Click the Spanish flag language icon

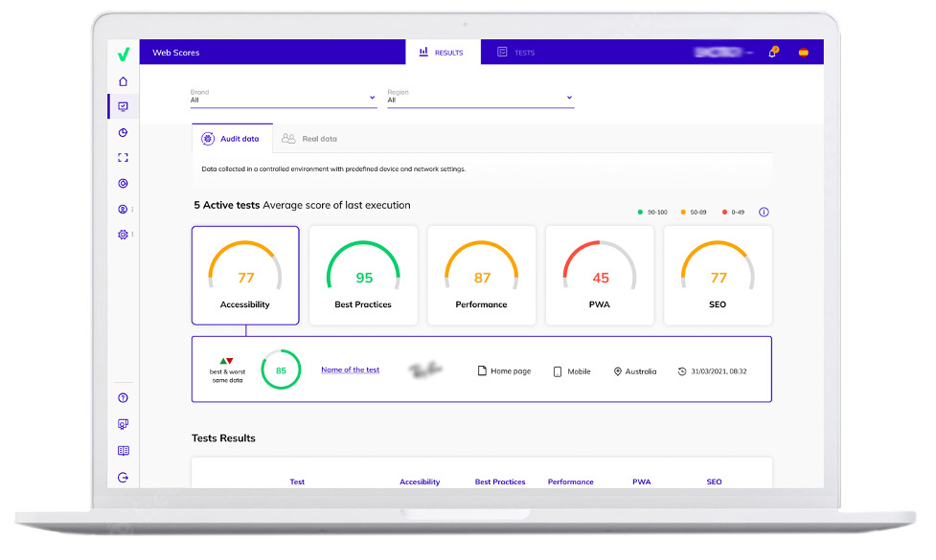(x=803, y=53)
